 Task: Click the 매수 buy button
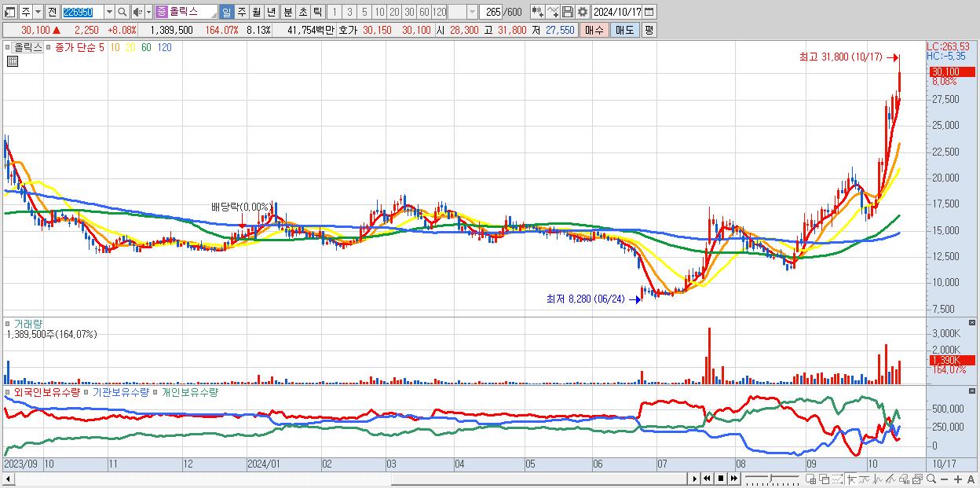coord(594,30)
